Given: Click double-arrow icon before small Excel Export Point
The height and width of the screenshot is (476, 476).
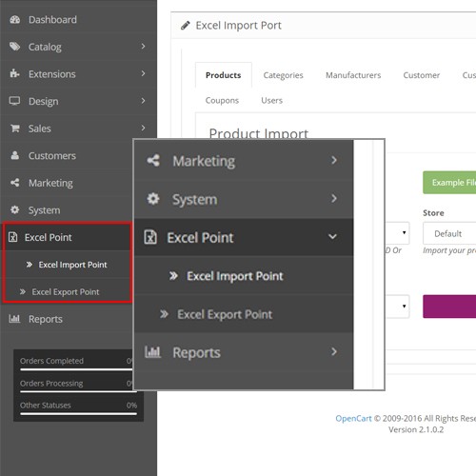Looking at the screenshot, I should pyautogui.click(x=23, y=291).
